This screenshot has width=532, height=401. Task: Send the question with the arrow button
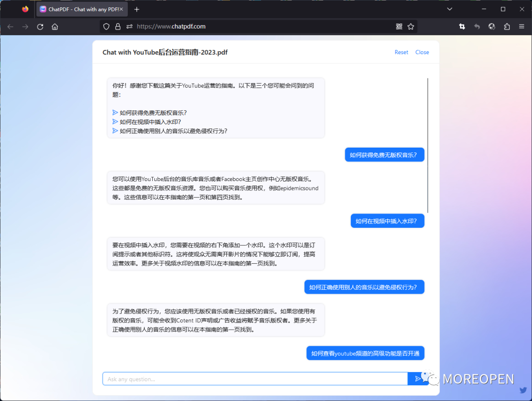[x=418, y=379]
